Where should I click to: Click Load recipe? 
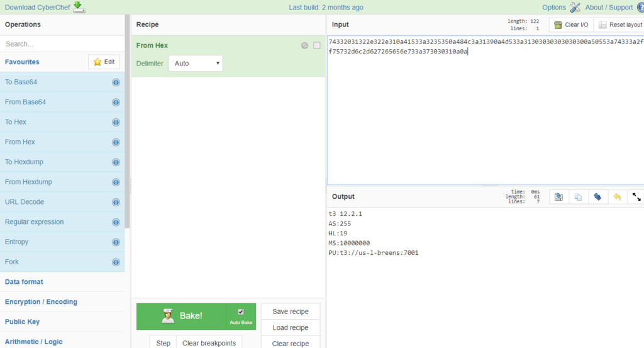[291, 327]
